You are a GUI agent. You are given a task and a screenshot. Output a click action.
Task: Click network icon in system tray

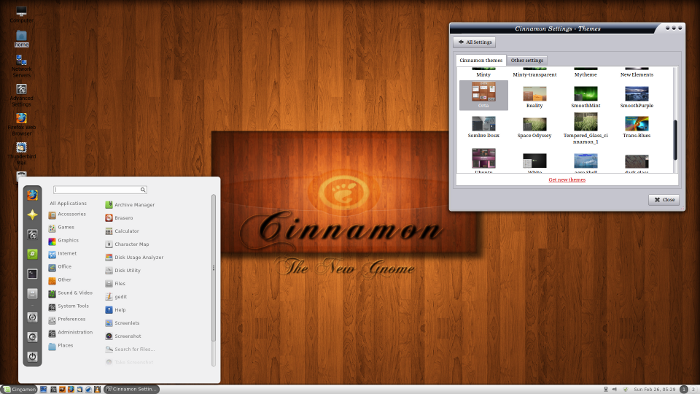click(605, 390)
